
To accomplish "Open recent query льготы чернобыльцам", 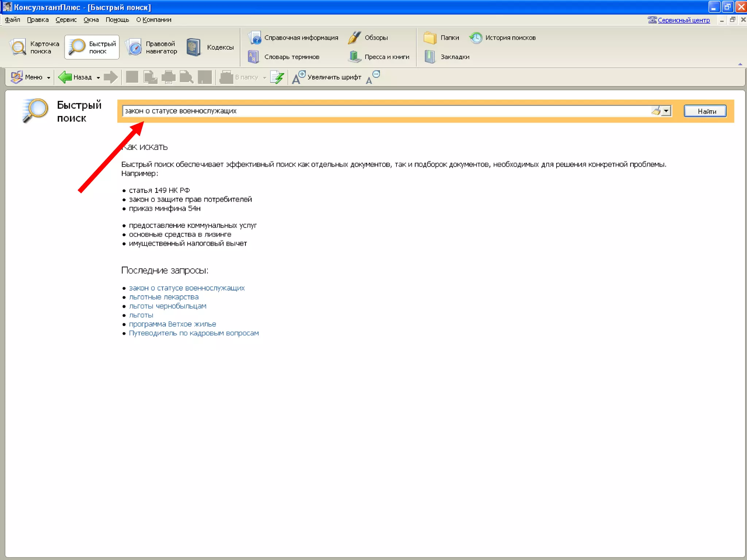I will pyautogui.click(x=167, y=306).
